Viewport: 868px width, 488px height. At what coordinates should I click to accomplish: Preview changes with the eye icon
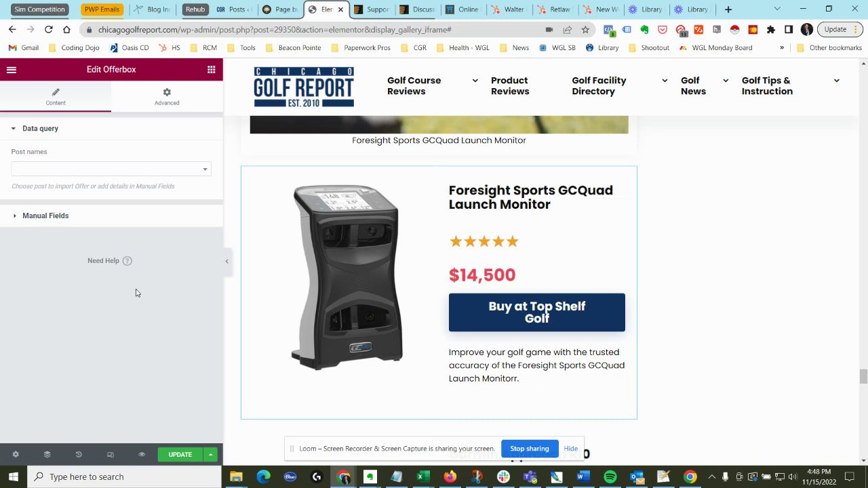pos(142,455)
